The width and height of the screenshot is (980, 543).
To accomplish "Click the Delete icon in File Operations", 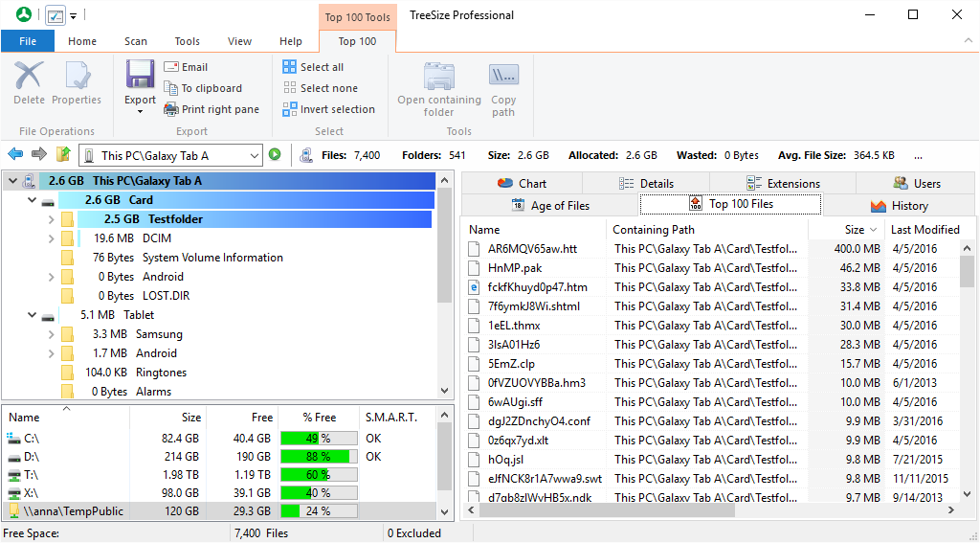I will (x=29, y=77).
